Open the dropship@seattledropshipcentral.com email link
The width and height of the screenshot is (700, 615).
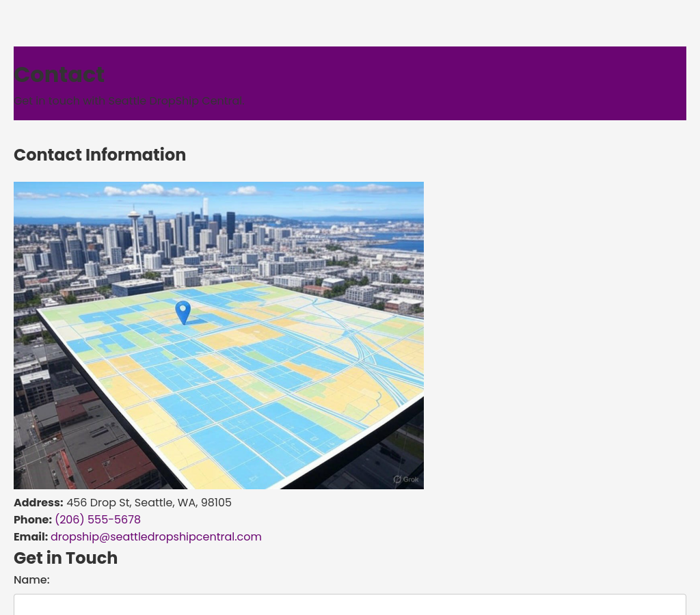156,537
